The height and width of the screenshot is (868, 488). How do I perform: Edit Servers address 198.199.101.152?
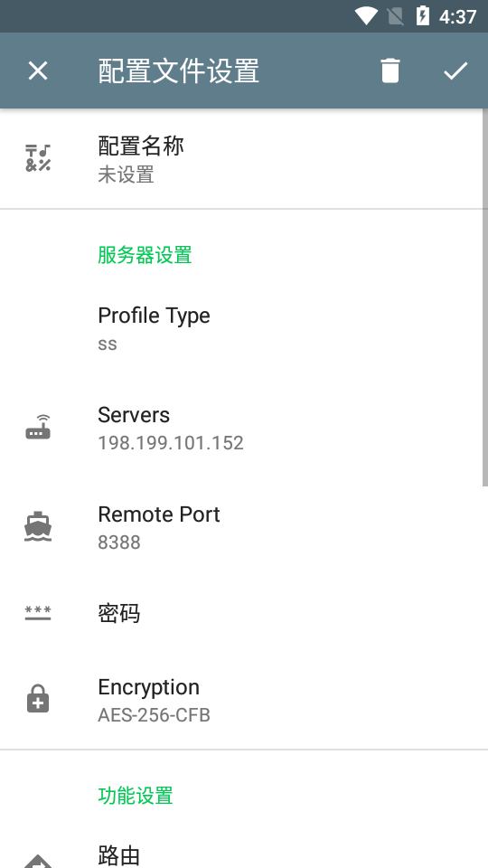tap(244, 428)
